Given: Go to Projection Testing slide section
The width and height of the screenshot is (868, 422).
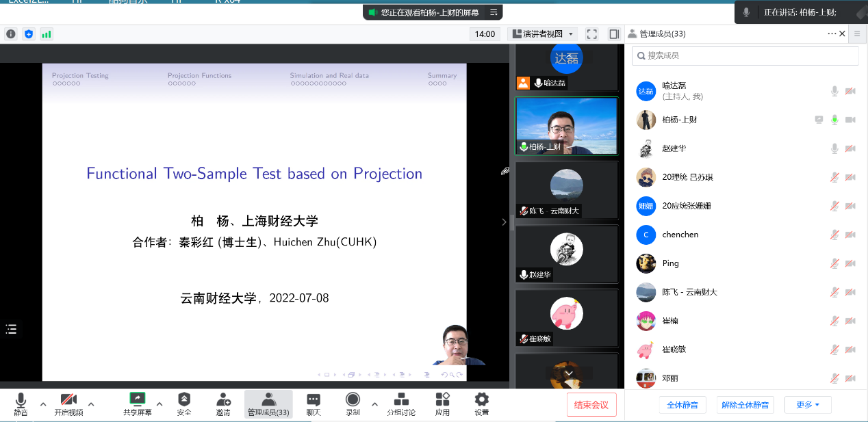Looking at the screenshot, I should click(80, 75).
